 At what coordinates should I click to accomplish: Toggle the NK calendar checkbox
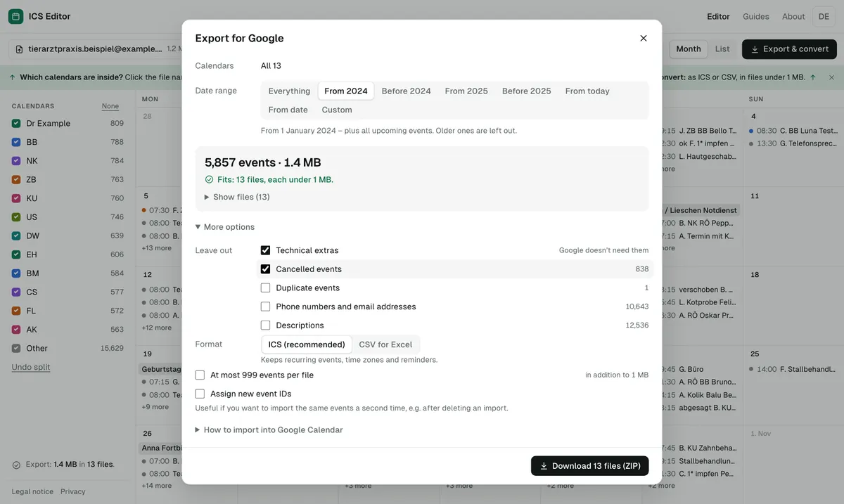click(x=16, y=160)
